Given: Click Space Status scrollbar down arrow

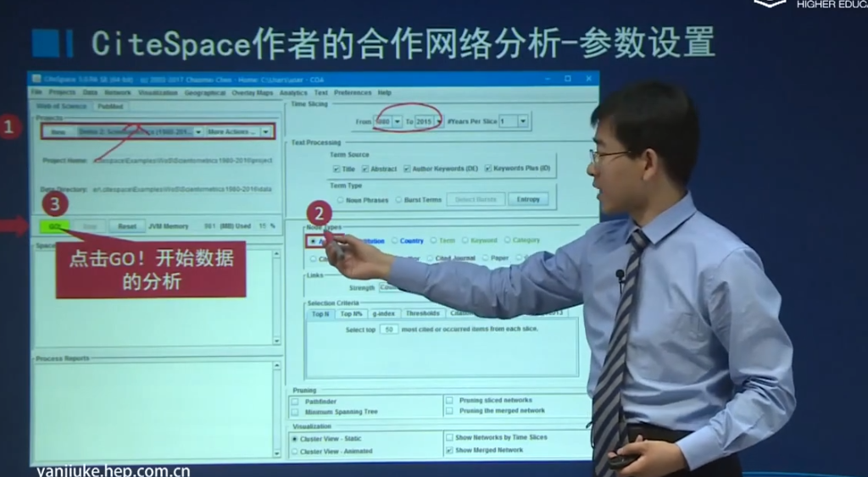Looking at the screenshot, I should point(277,341).
